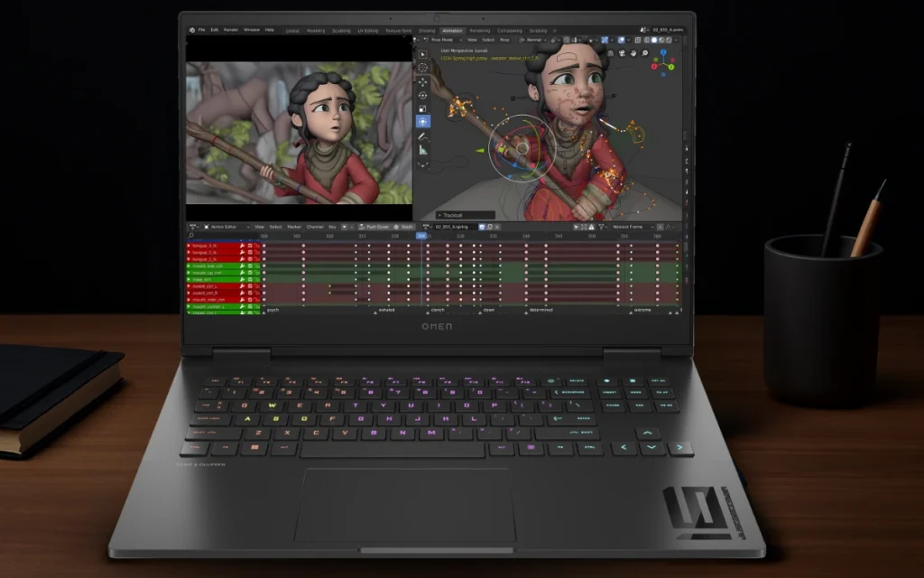Toggle X-ray in viewport header
Viewport: 924px width, 578px height.
638,40
